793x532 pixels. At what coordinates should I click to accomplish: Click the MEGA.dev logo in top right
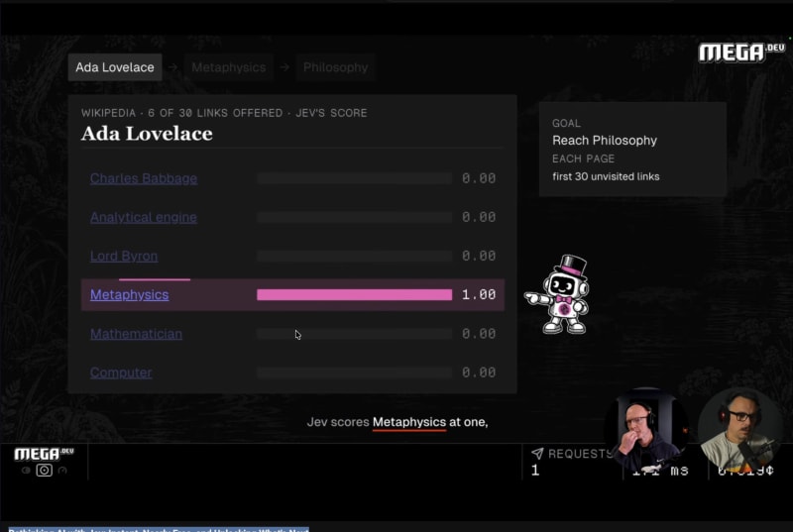tap(741, 53)
